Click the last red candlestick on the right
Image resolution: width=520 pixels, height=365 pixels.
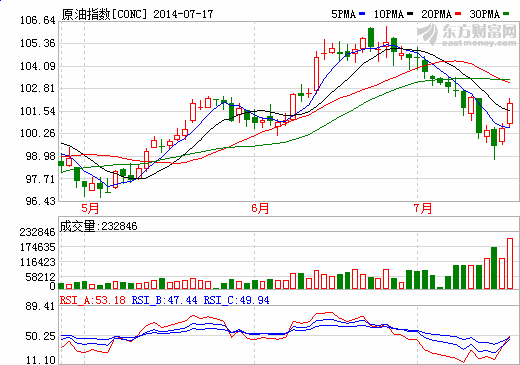pyautogui.click(x=510, y=113)
